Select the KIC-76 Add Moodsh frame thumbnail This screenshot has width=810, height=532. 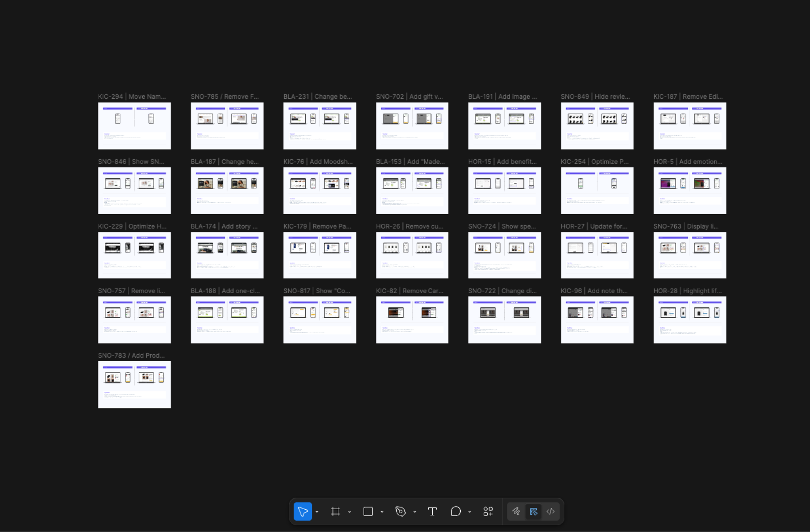pos(319,191)
